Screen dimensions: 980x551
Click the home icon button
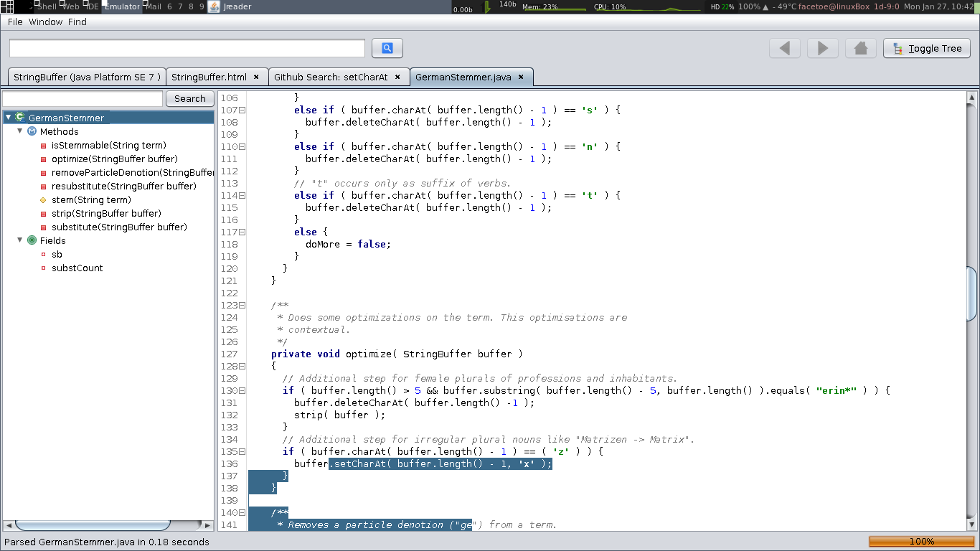click(861, 48)
